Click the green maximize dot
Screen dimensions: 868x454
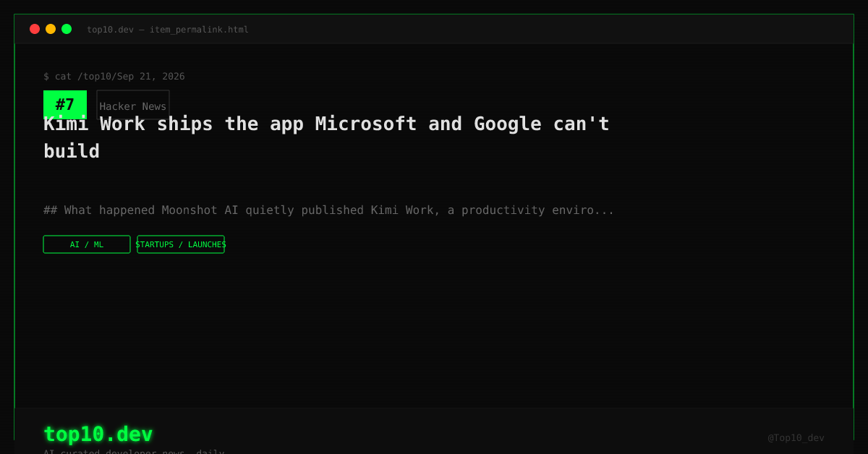click(x=67, y=29)
